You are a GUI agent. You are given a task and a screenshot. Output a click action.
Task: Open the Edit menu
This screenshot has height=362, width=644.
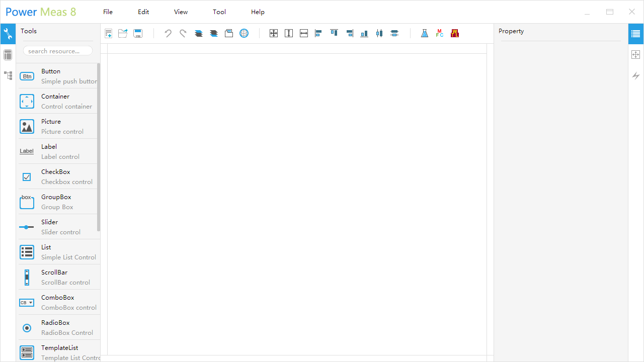143,12
